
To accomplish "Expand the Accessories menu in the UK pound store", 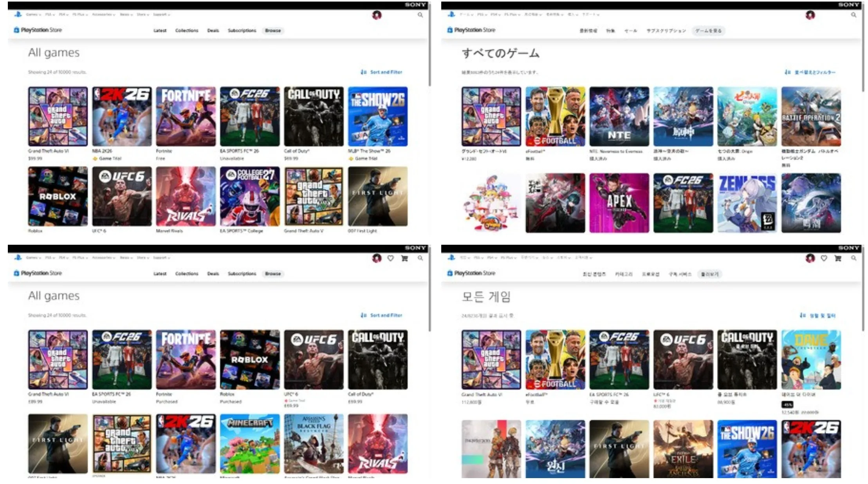I will [x=103, y=258].
